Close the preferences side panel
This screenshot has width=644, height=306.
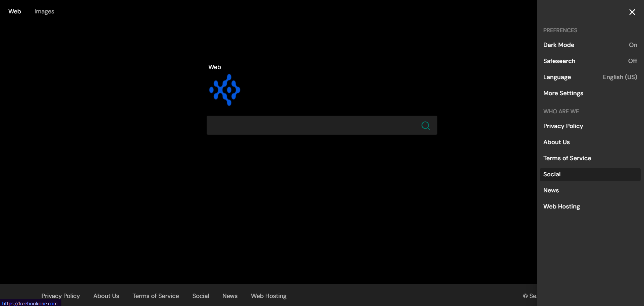632,12
